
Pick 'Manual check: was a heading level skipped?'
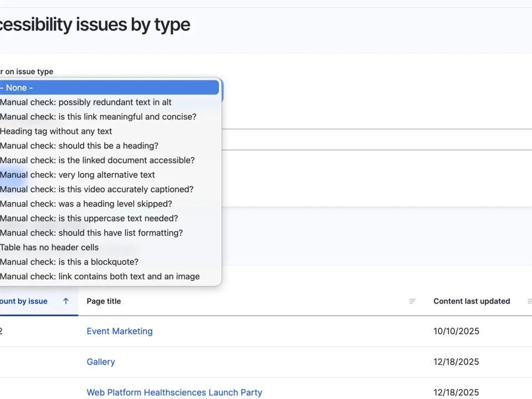click(x=86, y=203)
